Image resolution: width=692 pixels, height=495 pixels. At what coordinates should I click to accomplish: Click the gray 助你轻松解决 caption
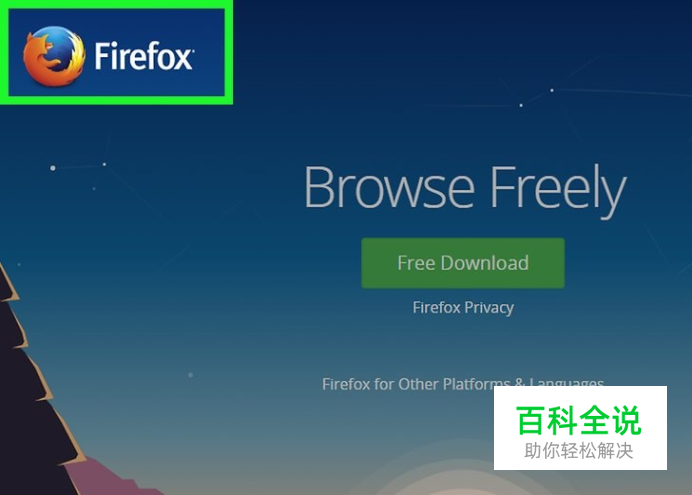[x=579, y=451]
